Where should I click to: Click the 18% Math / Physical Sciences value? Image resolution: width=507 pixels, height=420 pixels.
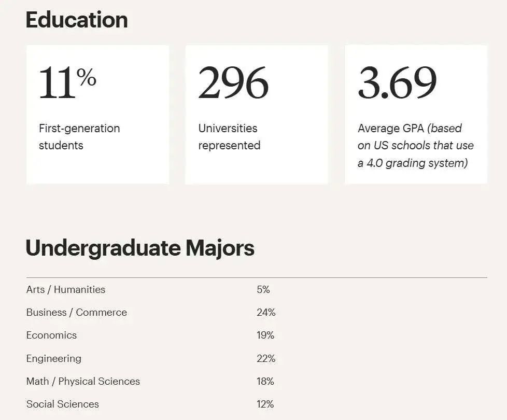coord(265,381)
